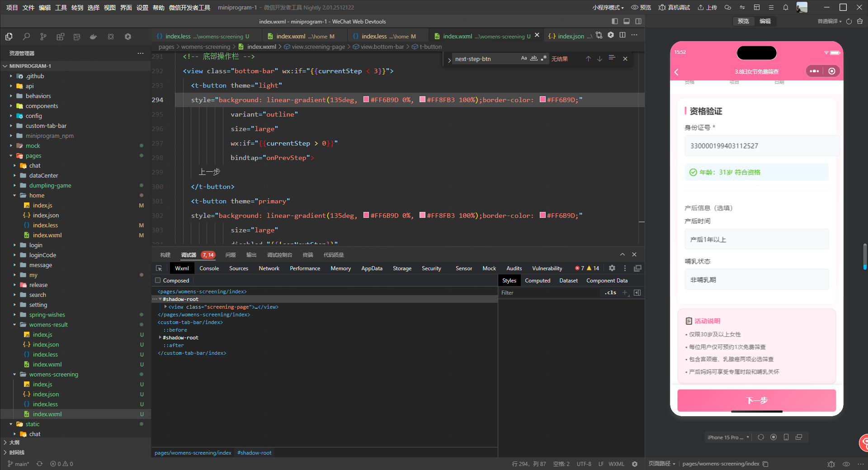Open debugger settings gear icon
The height and width of the screenshot is (470, 868).
(612, 268)
